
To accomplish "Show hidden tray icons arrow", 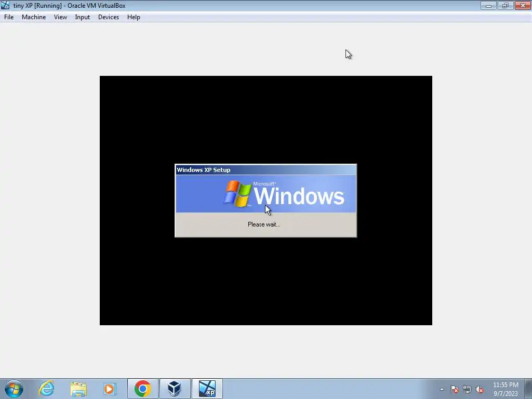I will pyautogui.click(x=442, y=389).
